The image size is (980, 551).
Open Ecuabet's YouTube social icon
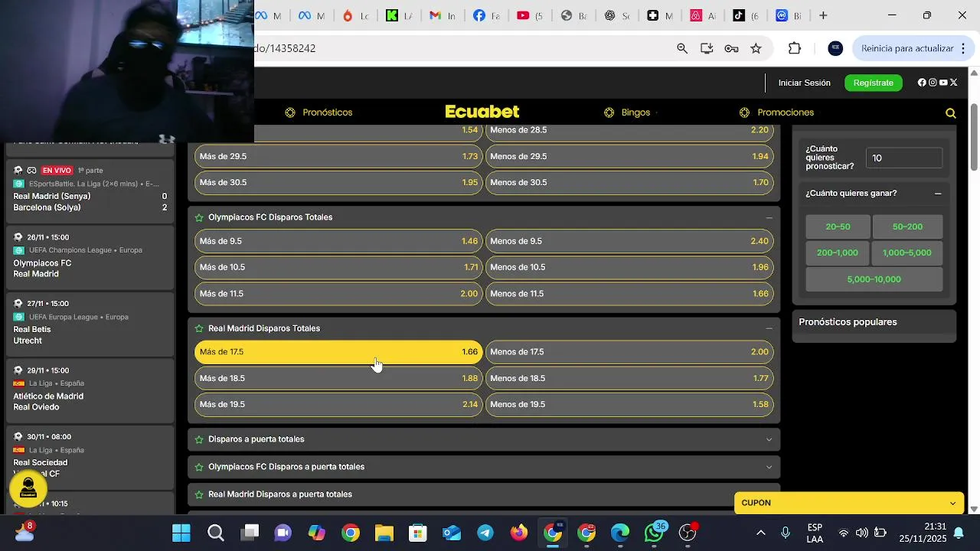pos(943,83)
